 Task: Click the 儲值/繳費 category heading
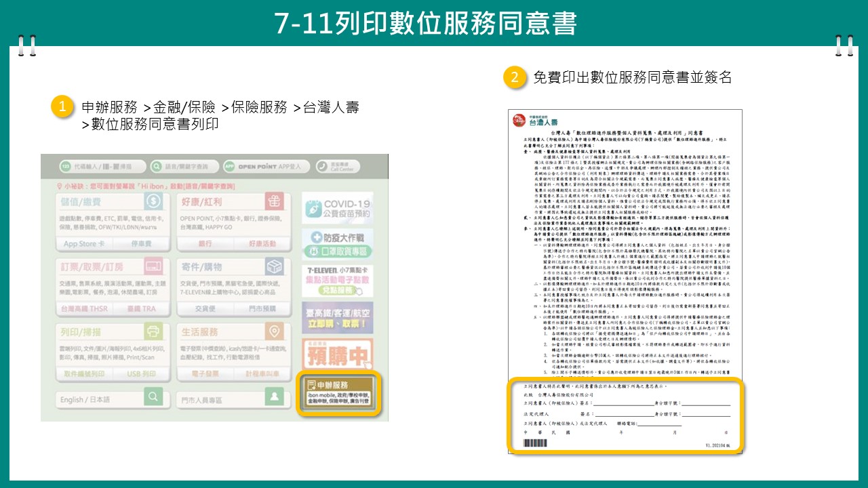click(x=80, y=202)
